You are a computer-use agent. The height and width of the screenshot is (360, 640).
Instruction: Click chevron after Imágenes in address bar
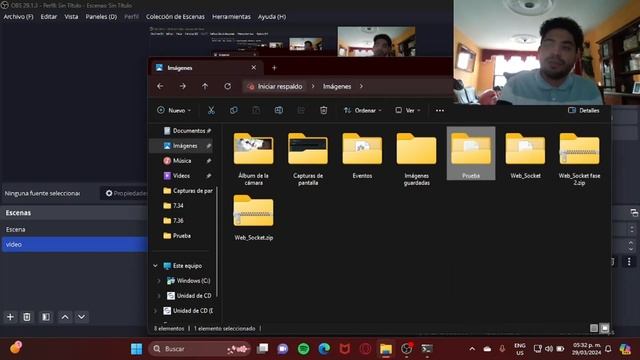(x=361, y=87)
